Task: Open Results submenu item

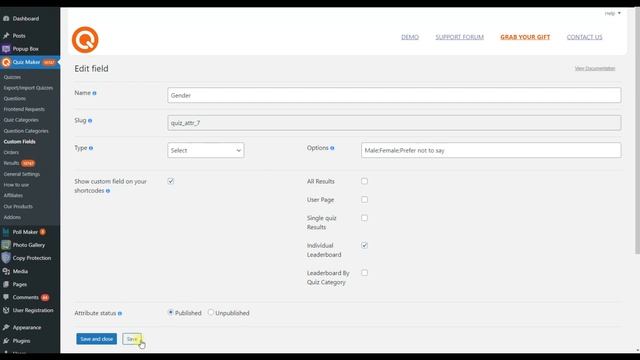Action: [11, 163]
